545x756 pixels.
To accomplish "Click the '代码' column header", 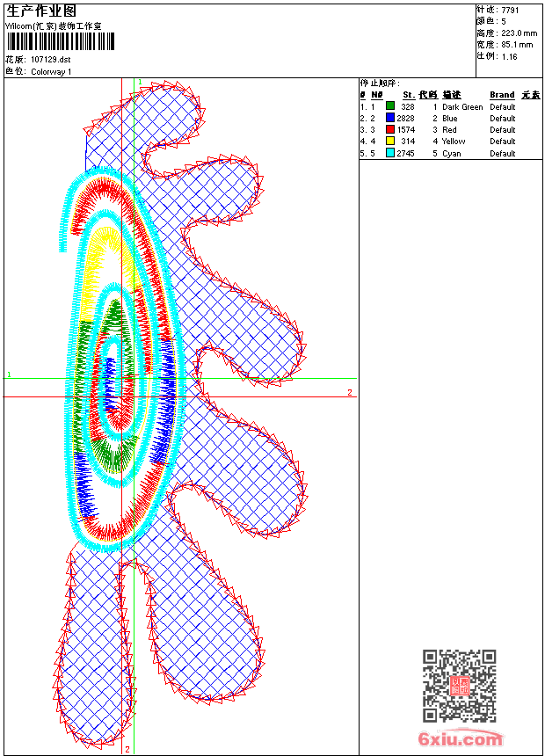I will pos(428,95).
